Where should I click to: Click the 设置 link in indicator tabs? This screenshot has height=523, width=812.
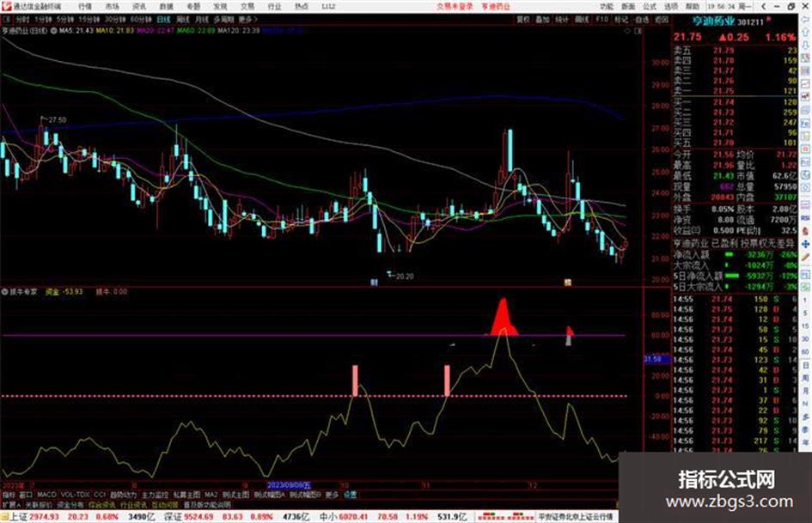(350, 495)
